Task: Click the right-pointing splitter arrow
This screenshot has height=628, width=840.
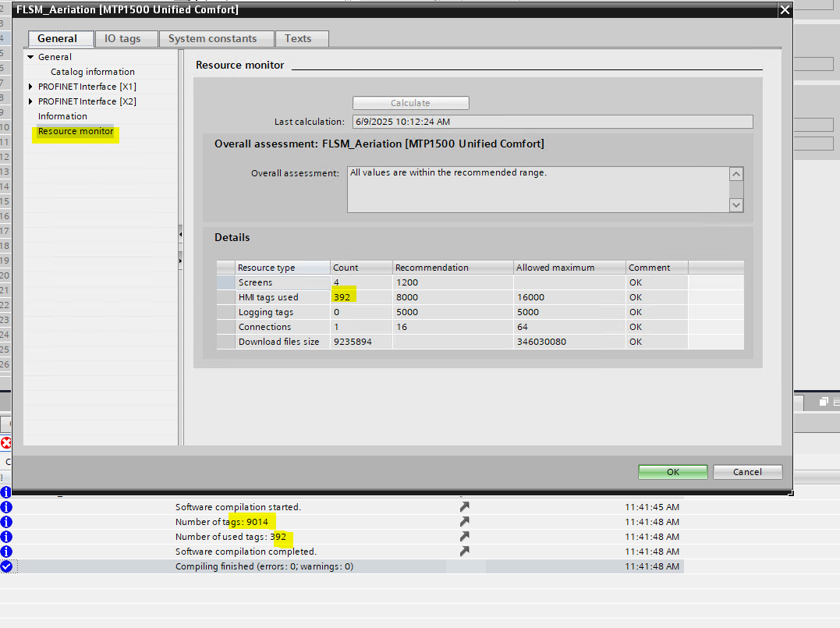Action: pos(181,261)
